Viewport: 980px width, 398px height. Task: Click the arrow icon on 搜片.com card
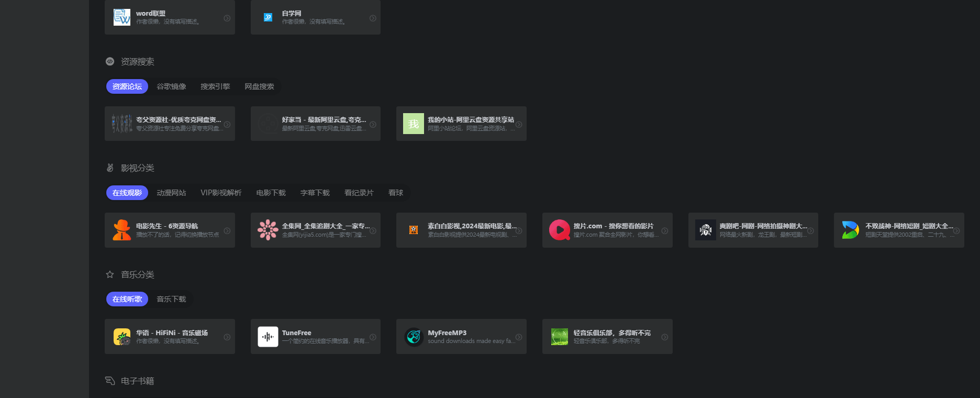click(664, 230)
